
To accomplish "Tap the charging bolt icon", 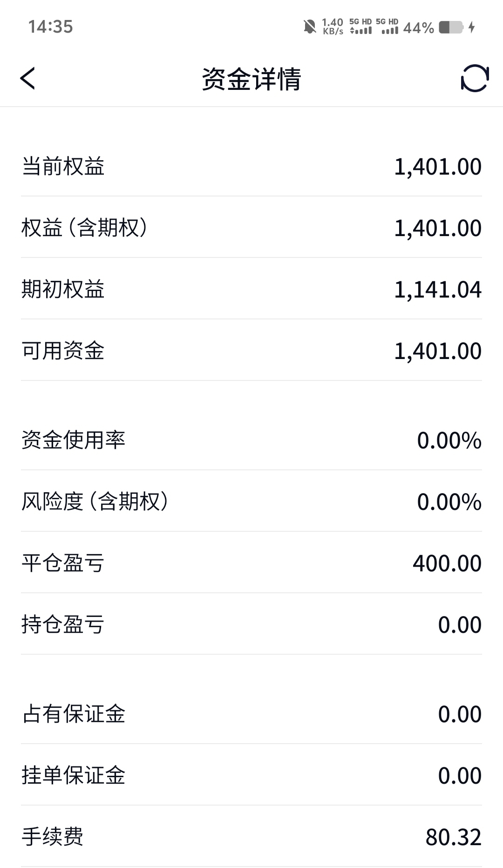I will [472, 27].
